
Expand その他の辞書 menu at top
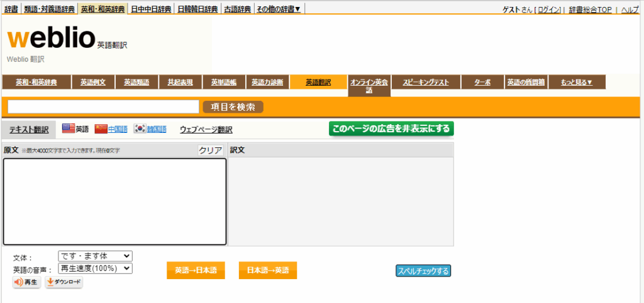point(280,9)
